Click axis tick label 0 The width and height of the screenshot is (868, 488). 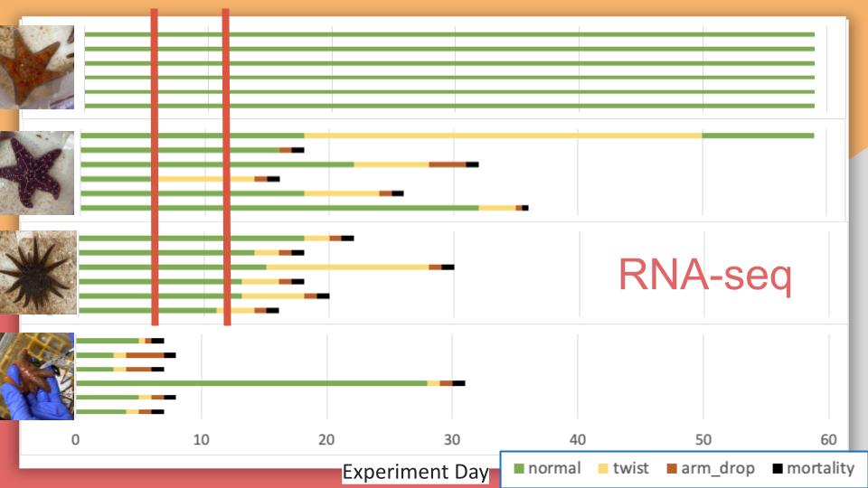75,440
